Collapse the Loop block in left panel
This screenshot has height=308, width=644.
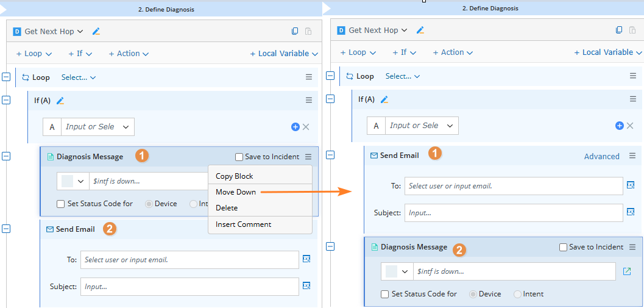point(6,77)
